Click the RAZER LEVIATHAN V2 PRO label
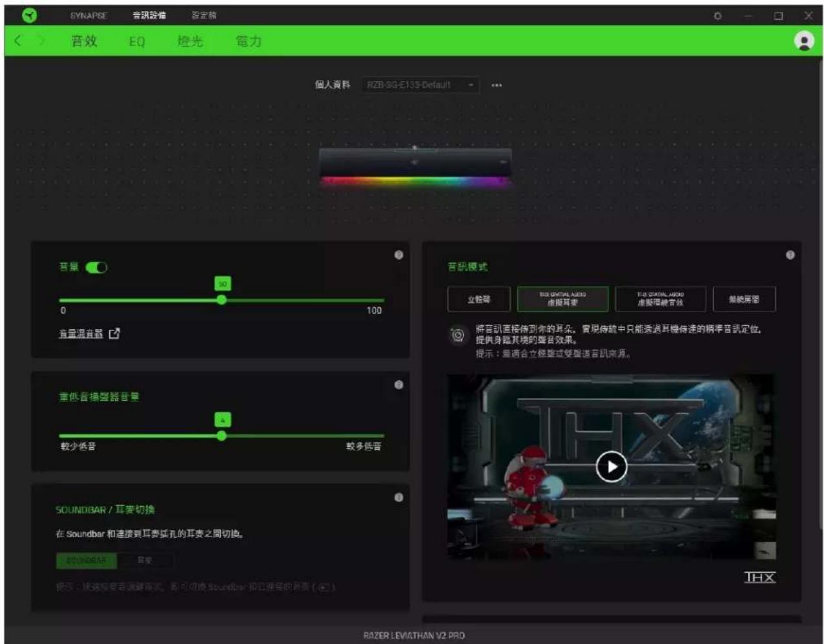Screen dimensions: 824x644 [x=414, y=636]
